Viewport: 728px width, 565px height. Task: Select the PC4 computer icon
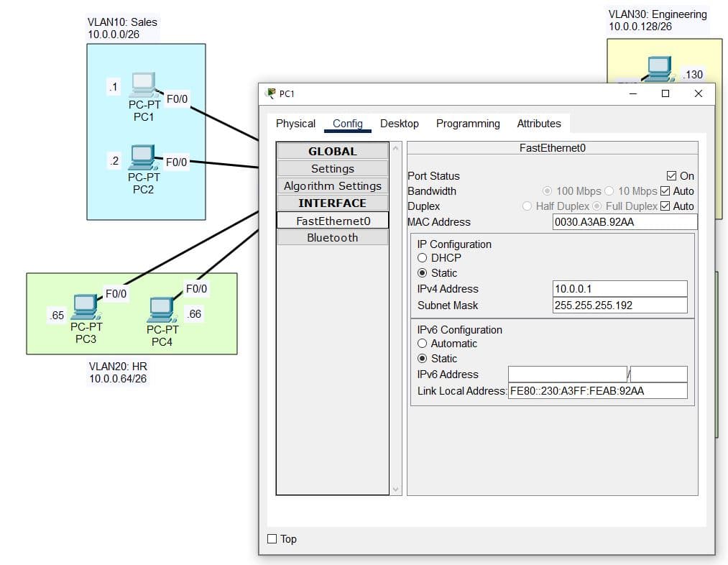162,311
